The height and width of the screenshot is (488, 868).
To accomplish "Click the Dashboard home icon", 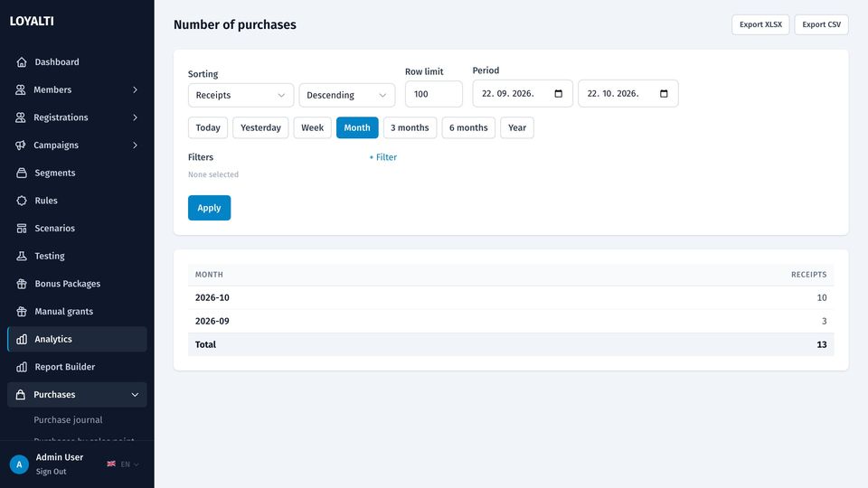I will tap(22, 62).
